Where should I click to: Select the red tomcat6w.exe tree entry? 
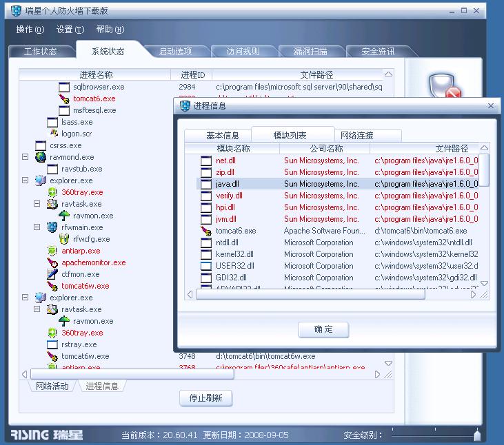point(85,286)
